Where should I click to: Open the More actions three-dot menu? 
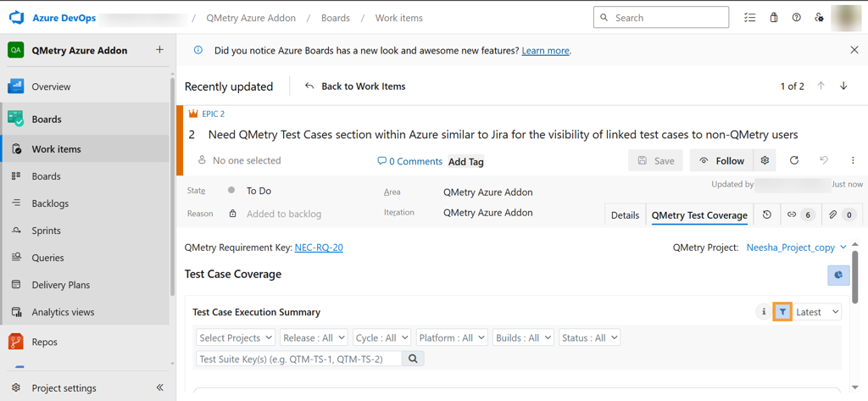click(853, 160)
